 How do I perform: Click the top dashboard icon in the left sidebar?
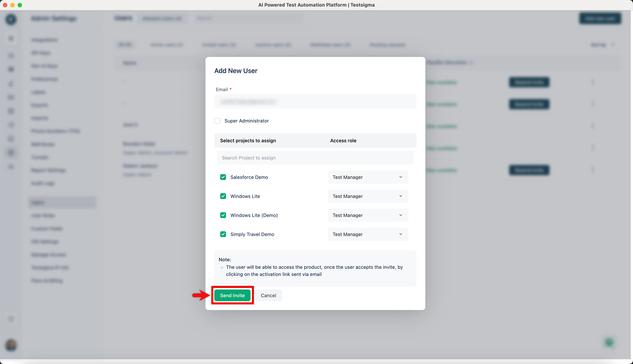(x=11, y=38)
